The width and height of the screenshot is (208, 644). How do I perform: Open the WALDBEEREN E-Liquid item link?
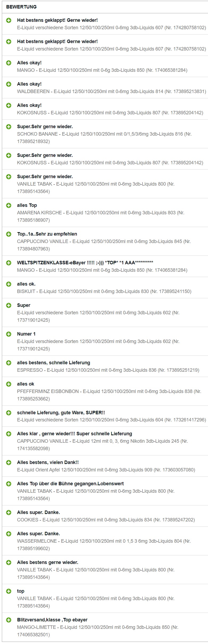pos(112,91)
